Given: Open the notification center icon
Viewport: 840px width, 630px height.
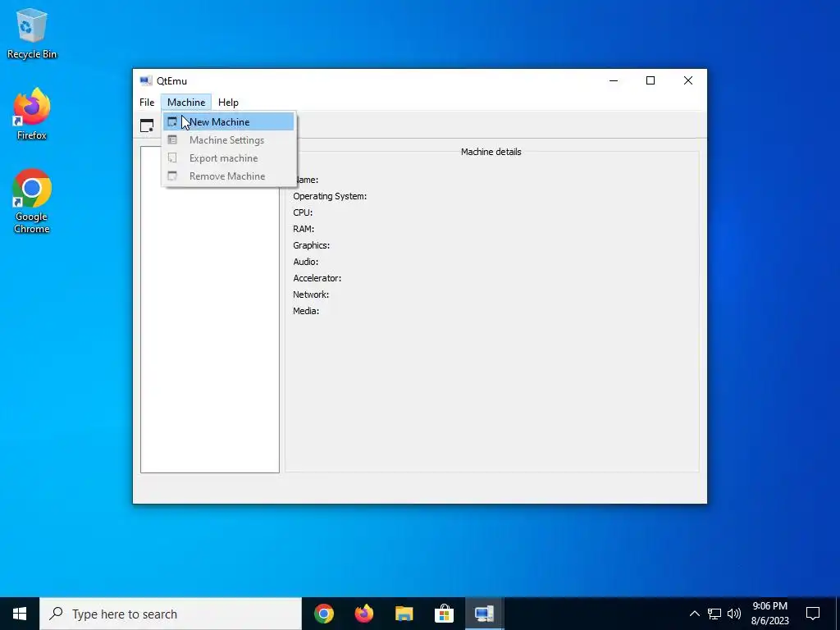Looking at the screenshot, I should click(813, 614).
